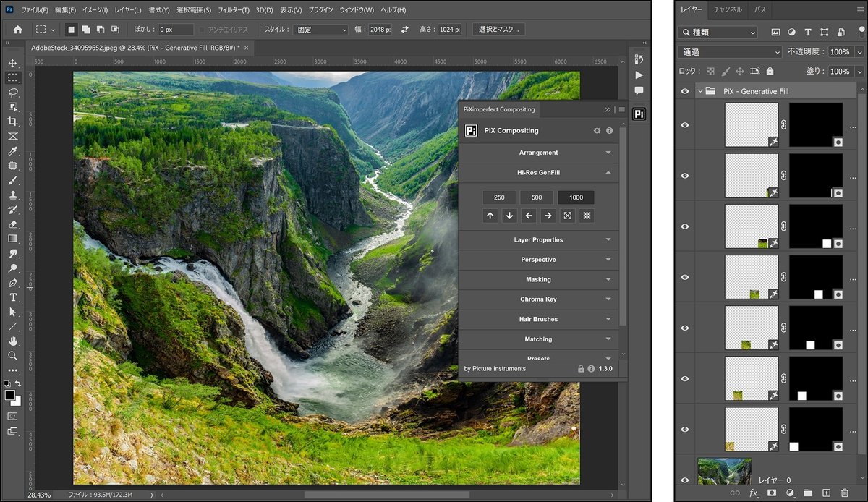Screen dimensions: 868x502
Task: Swap foreground and background colors
Action: click(x=19, y=383)
